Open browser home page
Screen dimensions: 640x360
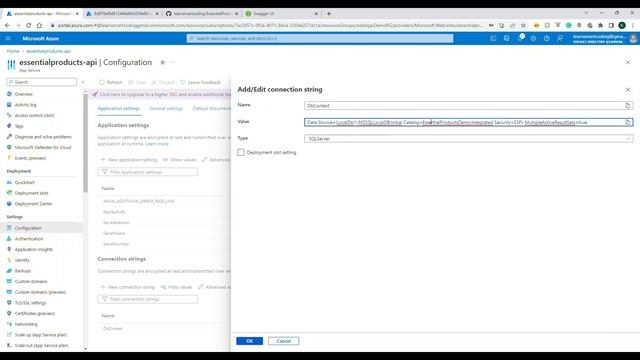pyautogui.click(x=39, y=25)
